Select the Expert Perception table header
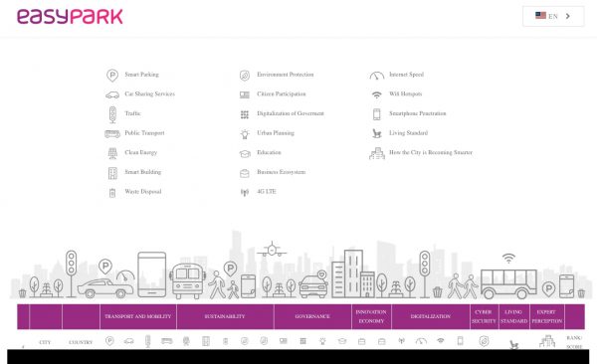The image size is (597, 364). (x=546, y=316)
